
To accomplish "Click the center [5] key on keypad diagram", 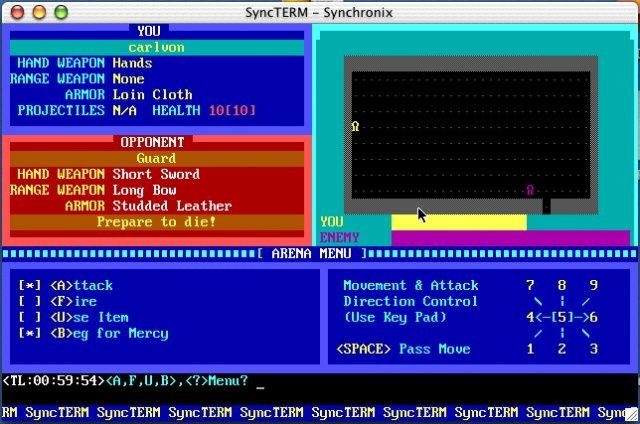I will coord(562,317).
